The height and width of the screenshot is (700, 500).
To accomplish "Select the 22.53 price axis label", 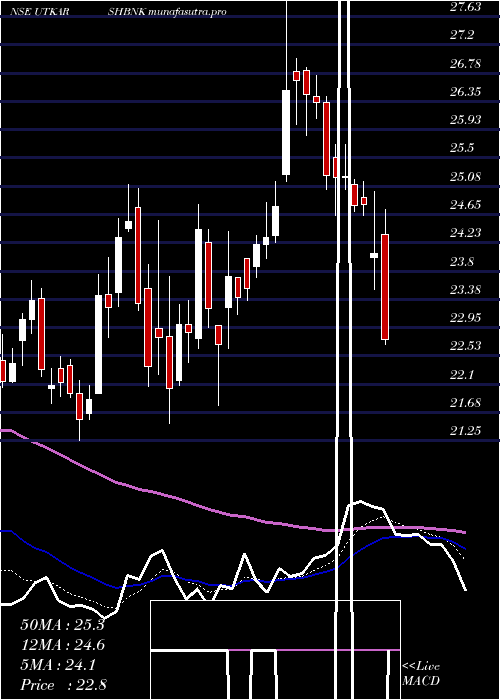I will [466, 346].
